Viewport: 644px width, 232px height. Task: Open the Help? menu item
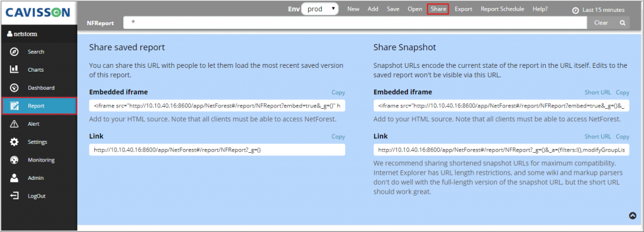coord(540,9)
